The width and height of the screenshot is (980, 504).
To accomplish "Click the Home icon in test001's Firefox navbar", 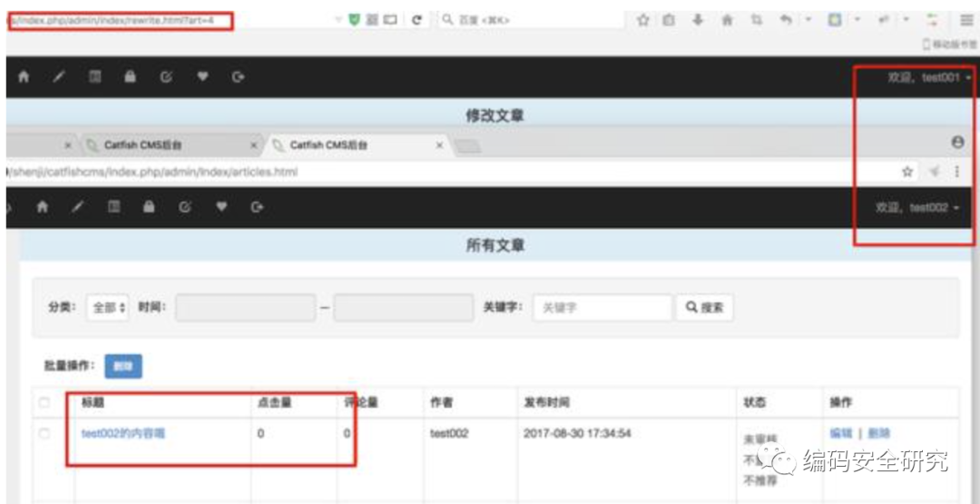I will pos(24,77).
